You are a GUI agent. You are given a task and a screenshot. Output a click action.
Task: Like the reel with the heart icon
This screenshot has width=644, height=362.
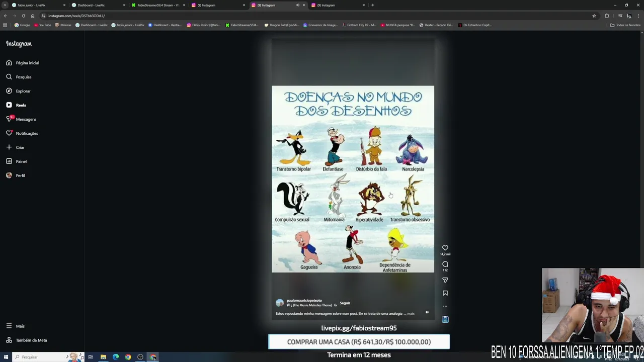tap(445, 248)
